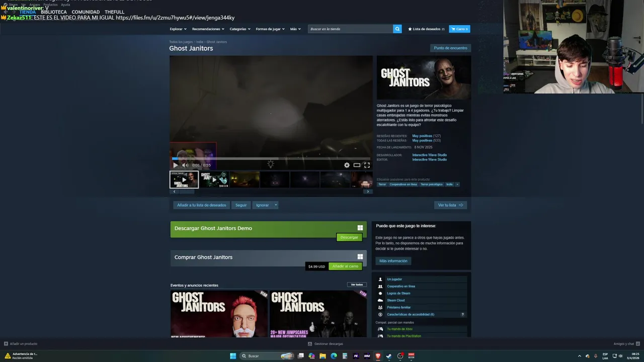Viewport: 644px width, 362px height.
Task: Open the 'Terror' tag
Action: [x=382, y=185]
